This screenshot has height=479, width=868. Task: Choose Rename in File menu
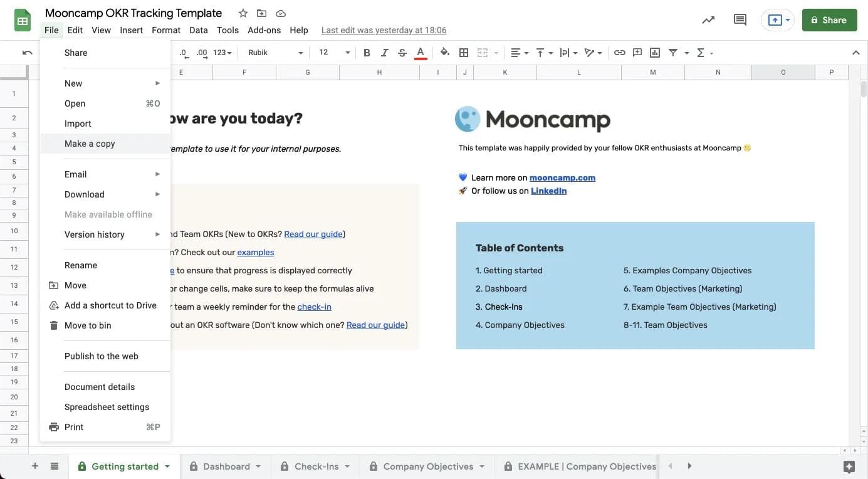(x=105, y=265)
